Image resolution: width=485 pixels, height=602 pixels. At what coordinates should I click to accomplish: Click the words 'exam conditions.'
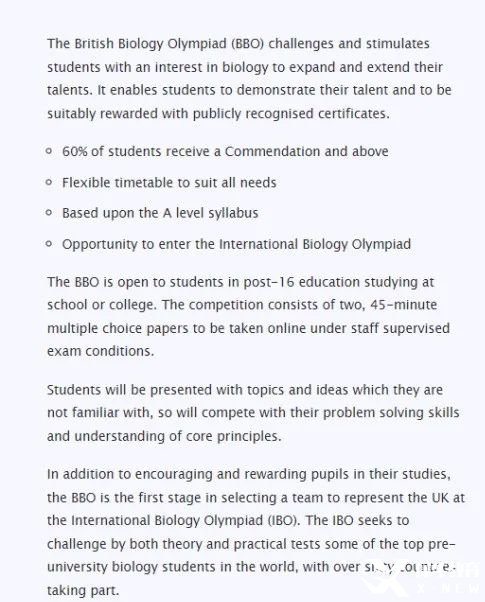[101, 351]
